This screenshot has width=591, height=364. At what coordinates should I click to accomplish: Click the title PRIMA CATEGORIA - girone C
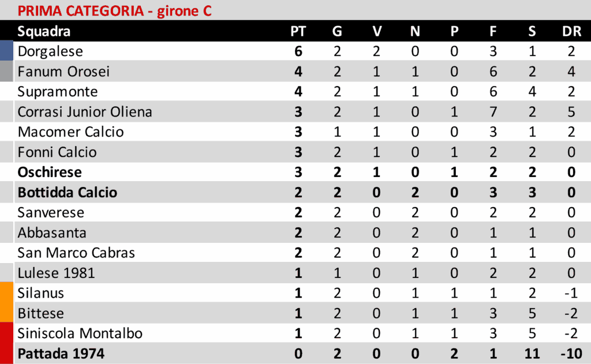[x=114, y=10]
